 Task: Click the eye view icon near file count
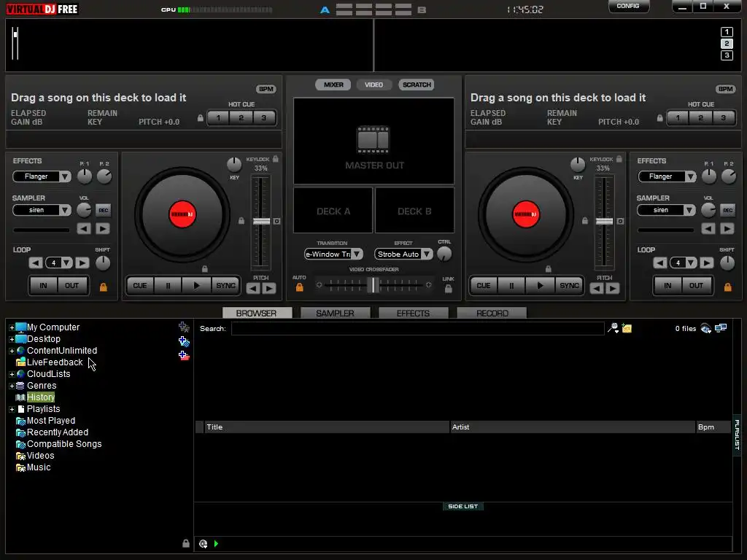(x=706, y=329)
